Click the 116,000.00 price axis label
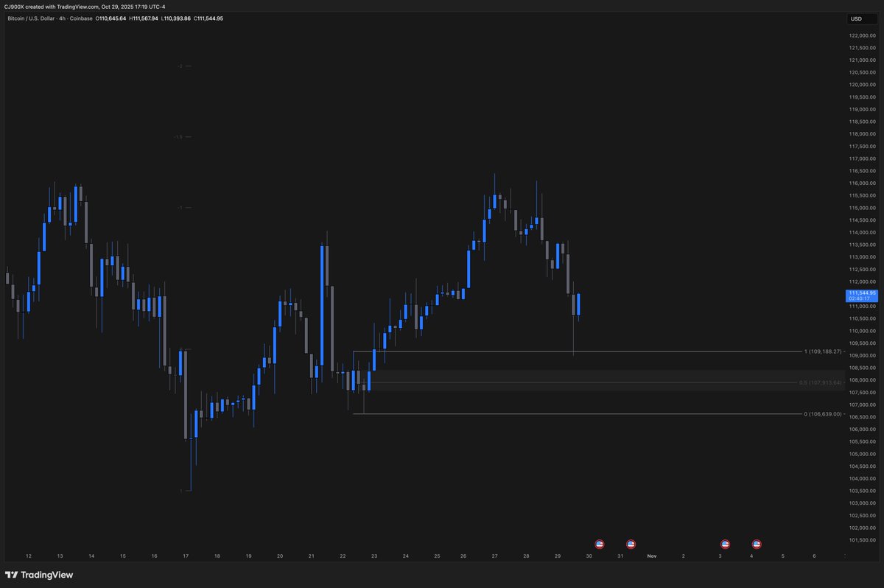 862,183
